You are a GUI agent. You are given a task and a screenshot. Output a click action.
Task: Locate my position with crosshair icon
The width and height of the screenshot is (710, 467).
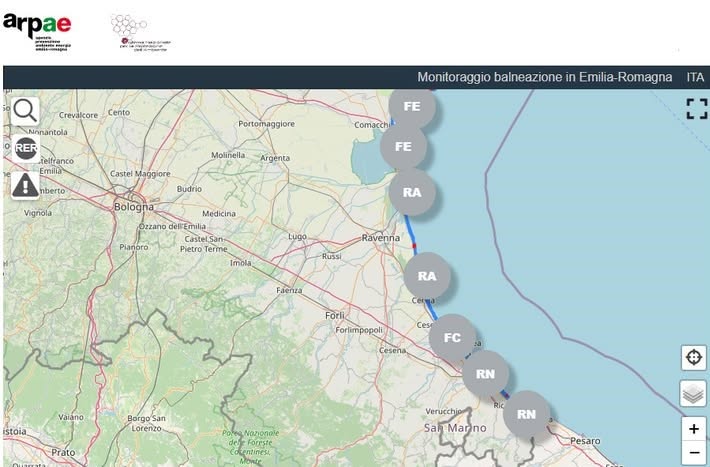pos(694,357)
